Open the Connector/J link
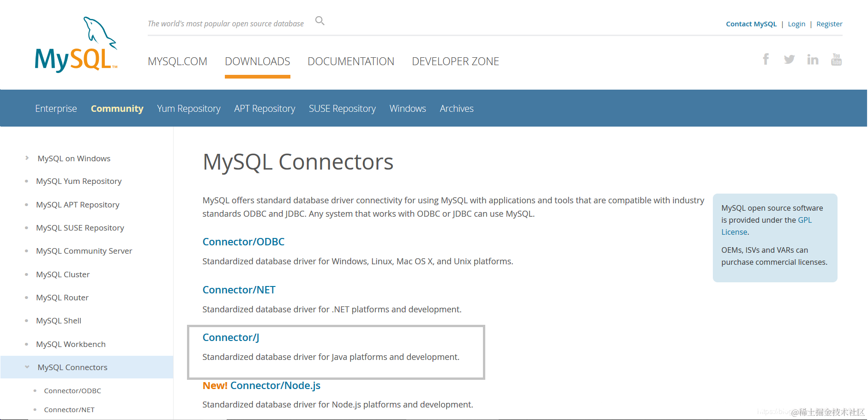The image size is (868, 420). tap(231, 337)
